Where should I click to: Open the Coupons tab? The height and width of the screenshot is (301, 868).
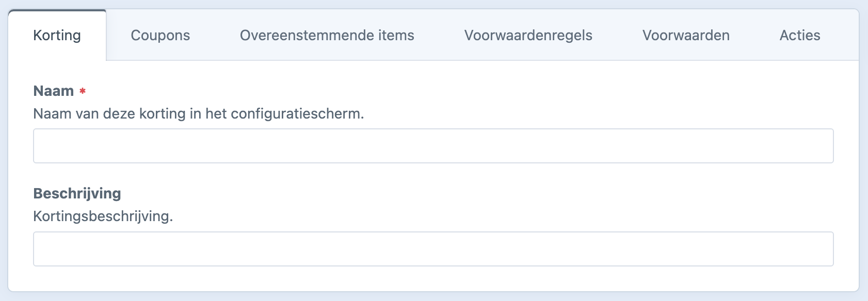[160, 36]
